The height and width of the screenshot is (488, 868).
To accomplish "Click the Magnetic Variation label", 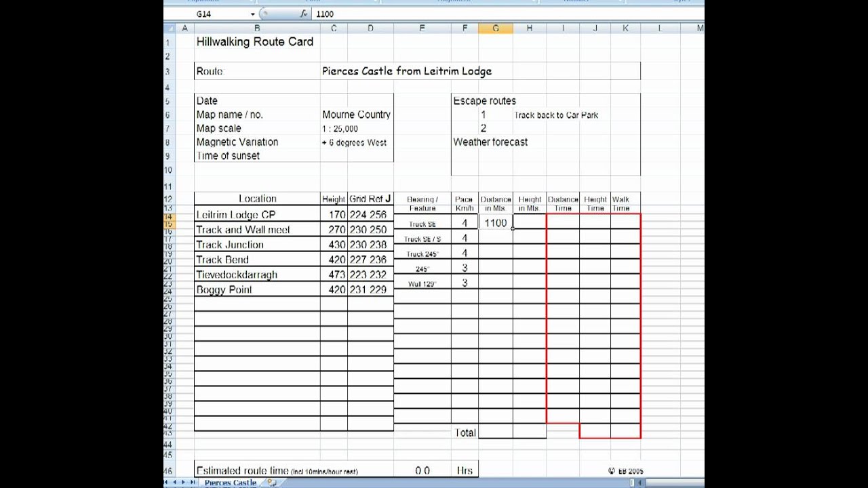I will 237,142.
